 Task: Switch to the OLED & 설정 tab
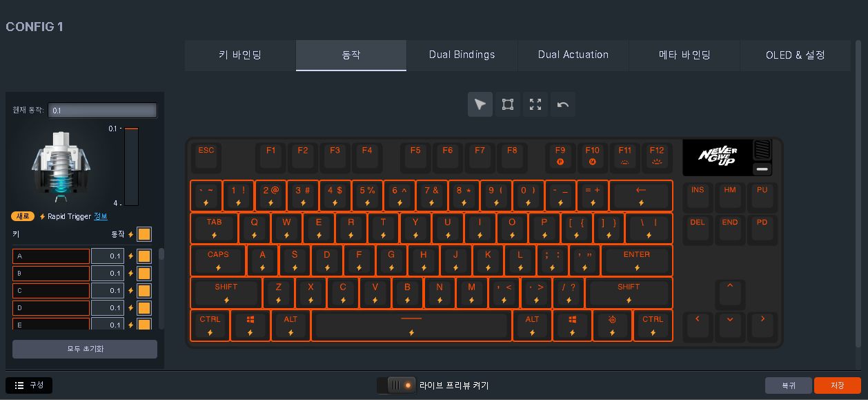796,55
